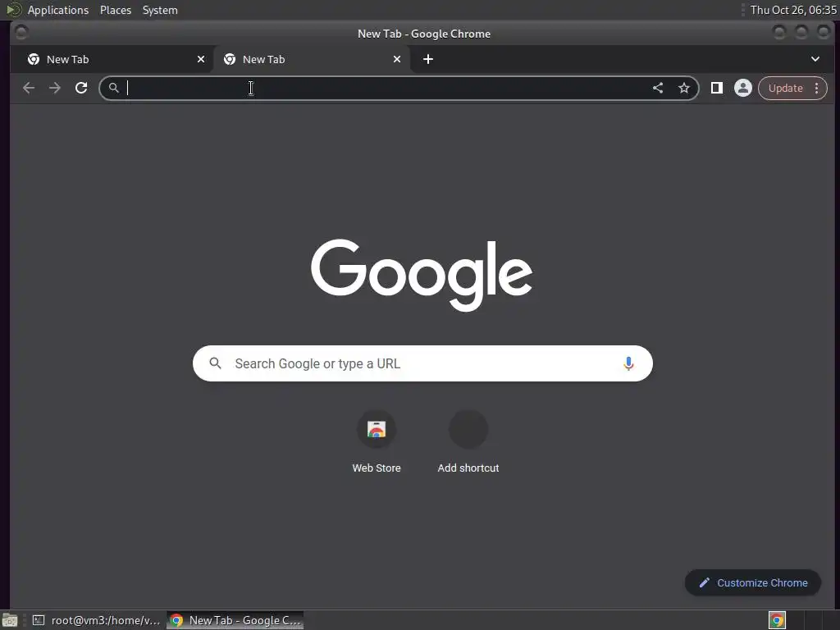Viewport: 840px width, 630px height.
Task: Reload the current page
Action: (x=81, y=88)
